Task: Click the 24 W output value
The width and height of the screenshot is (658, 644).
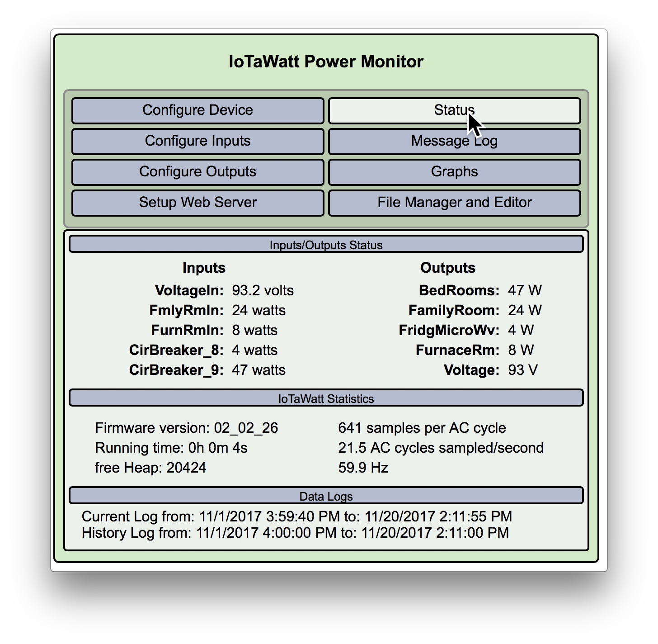Action: tap(525, 310)
